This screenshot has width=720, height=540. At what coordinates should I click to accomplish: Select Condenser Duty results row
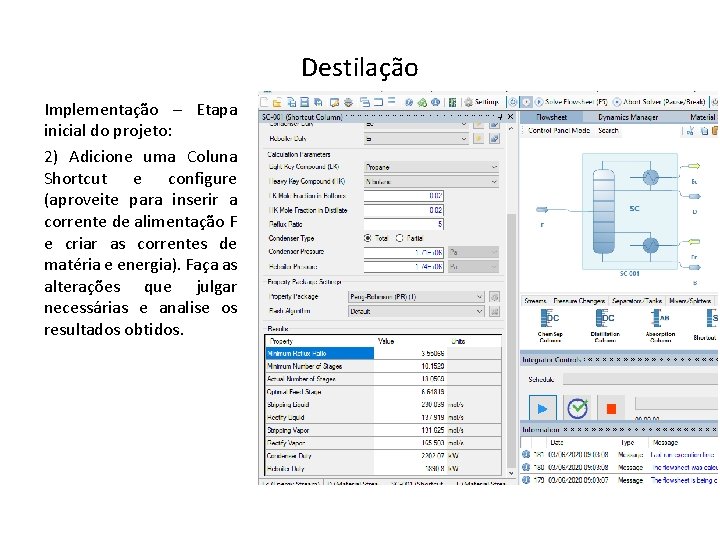(x=383, y=456)
